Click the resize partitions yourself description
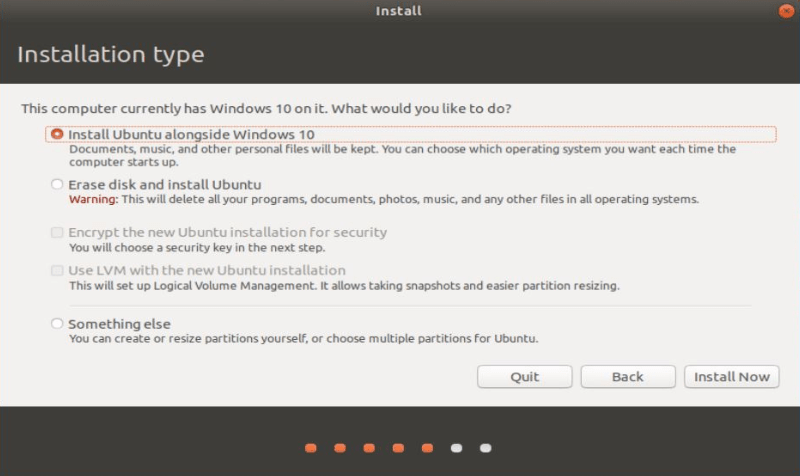 pyautogui.click(x=304, y=339)
